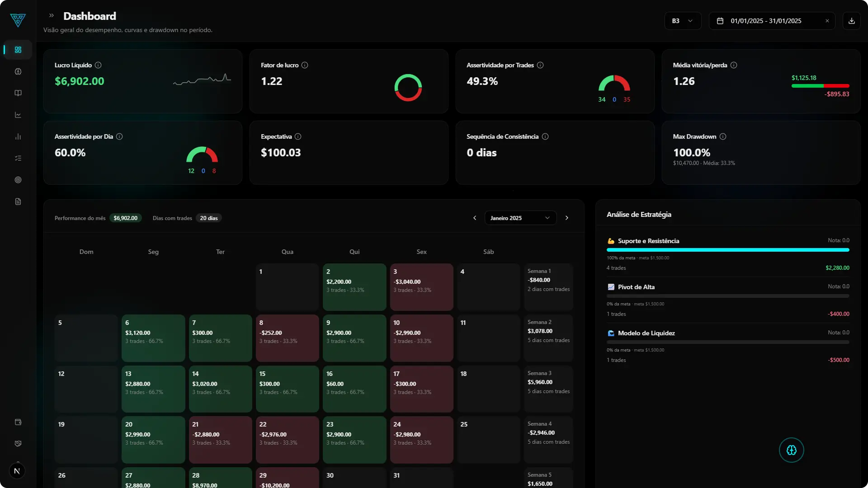Click the Suporte e Resistência progress bar

[x=728, y=250]
